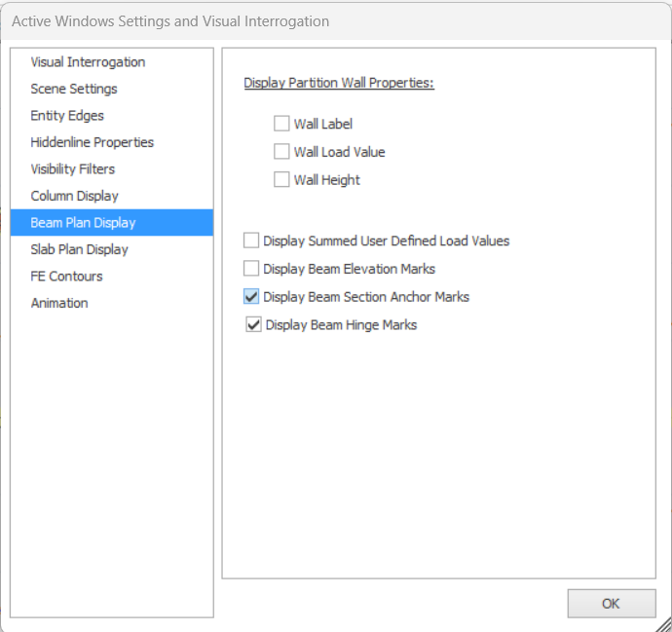This screenshot has width=672, height=632.
Task: Select Visual Interrogation in the settings list
Action: tap(88, 62)
